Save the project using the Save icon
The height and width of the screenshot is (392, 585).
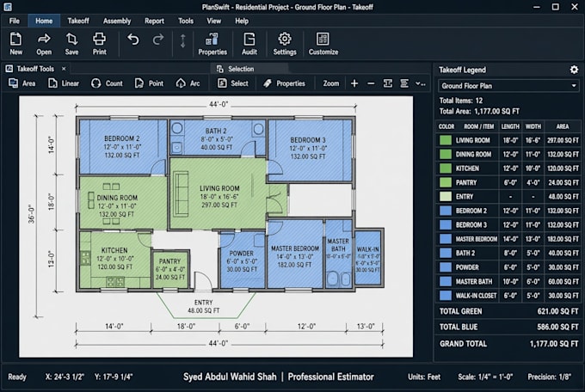pyautogui.click(x=71, y=40)
